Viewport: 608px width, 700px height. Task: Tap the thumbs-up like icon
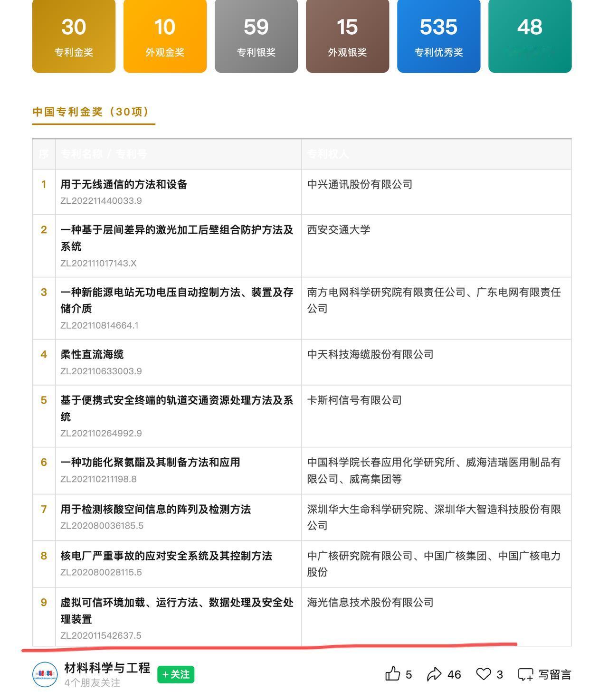[392, 673]
